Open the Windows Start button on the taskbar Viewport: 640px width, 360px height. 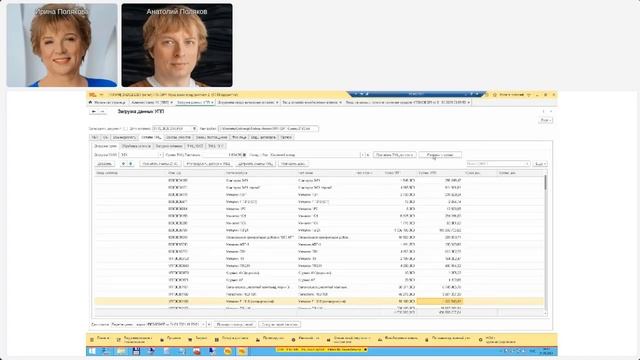[x=92, y=351]
